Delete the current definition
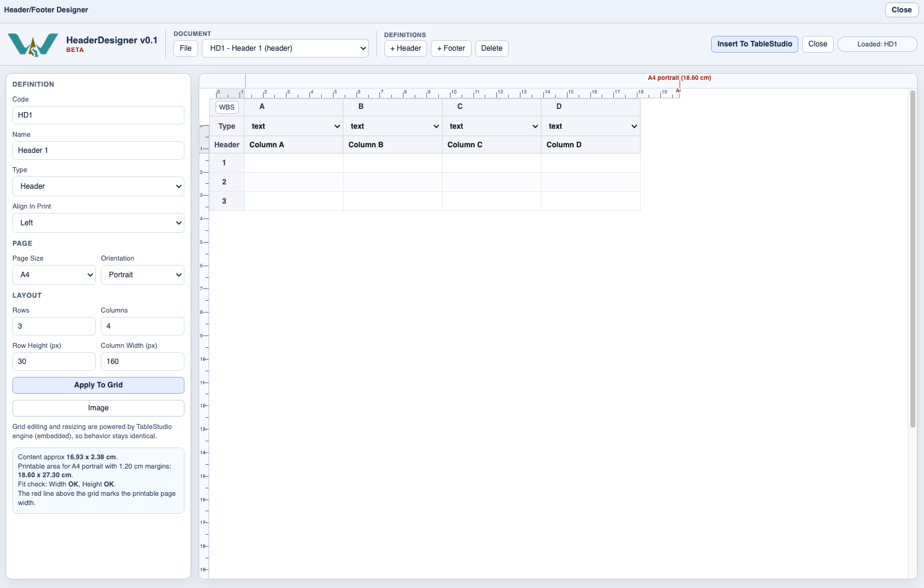The height and width of the screenshot is (588, 924). (492, 48)
